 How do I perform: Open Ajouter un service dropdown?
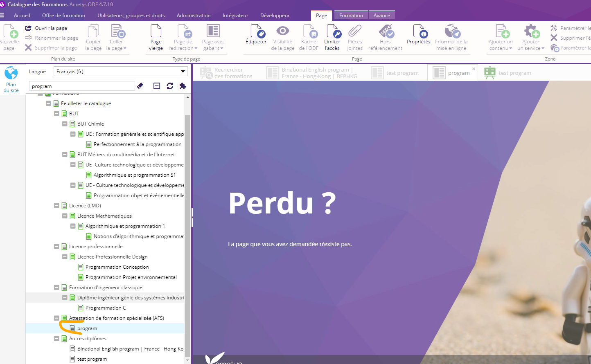pos(531,48)
